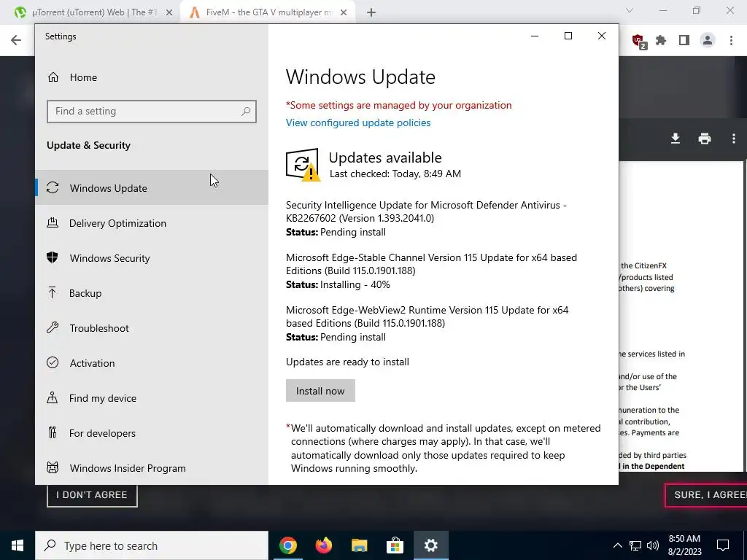The height and width of the screenshot is (560, 747).
Task: Click SURE, I AGREE on FiveM page
Action: point(706,495)
